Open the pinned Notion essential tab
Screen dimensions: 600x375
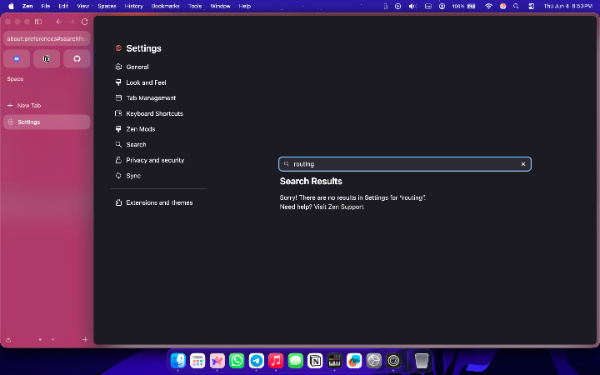(46, 59)
